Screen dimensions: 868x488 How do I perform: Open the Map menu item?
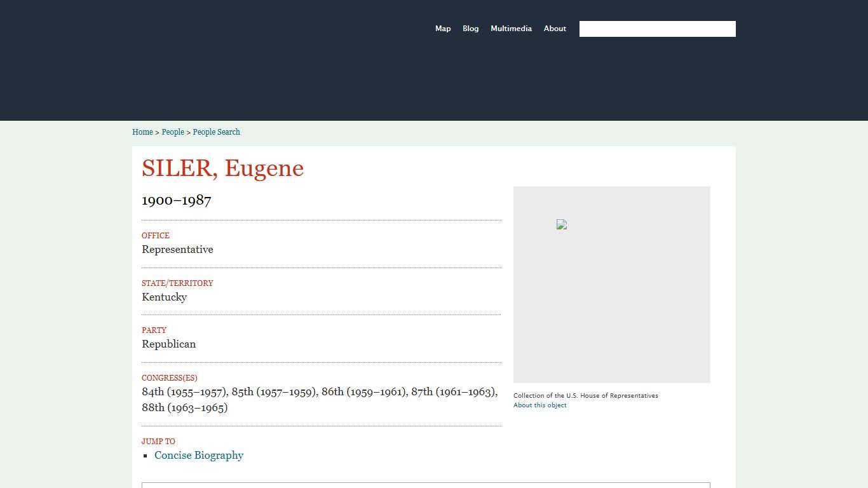(x=443, y=29)
